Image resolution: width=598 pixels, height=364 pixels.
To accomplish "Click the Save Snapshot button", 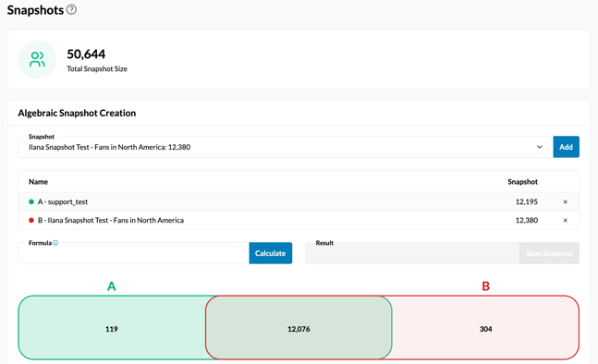I will pyautogui.click(x=549, y=253).
